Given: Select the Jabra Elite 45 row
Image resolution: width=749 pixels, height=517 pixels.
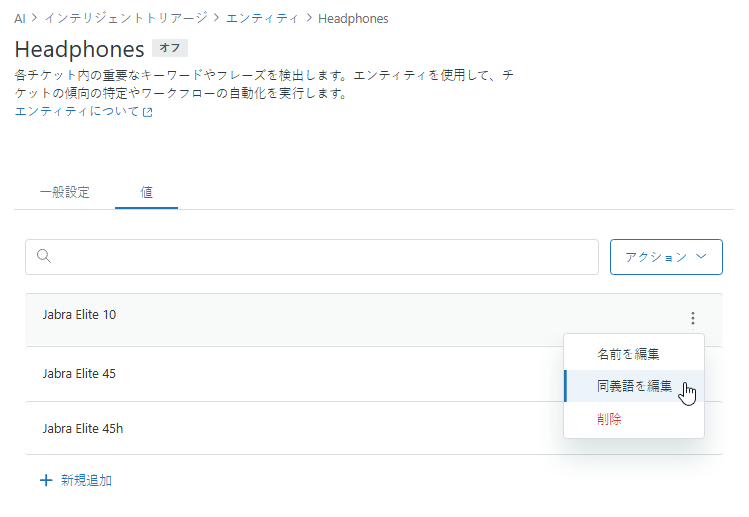Looking at the screenshot, I should click(294, 374).
